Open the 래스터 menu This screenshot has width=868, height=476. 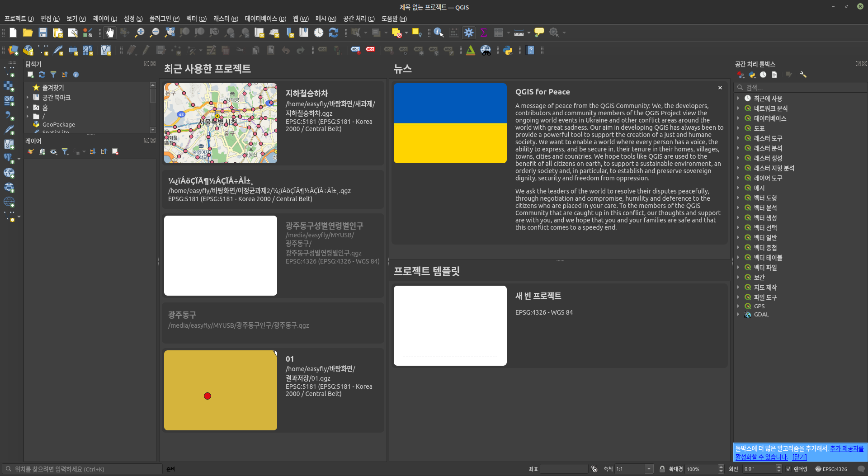[226, 19]
